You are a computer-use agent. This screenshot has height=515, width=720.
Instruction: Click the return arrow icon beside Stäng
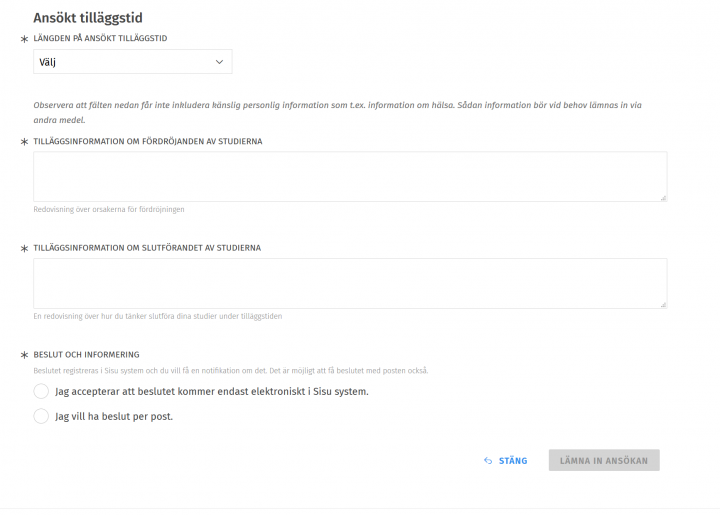pyautogui.click(x=488, y=461)
